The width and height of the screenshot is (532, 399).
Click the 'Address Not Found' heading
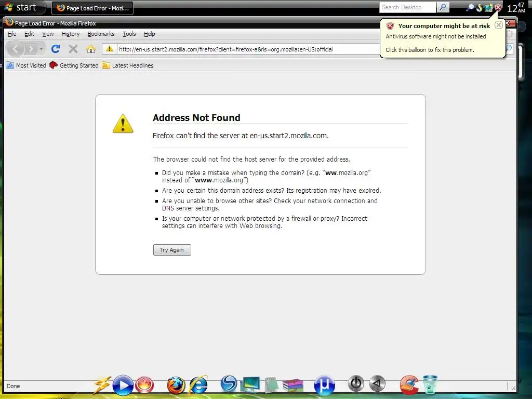[196, 118]
